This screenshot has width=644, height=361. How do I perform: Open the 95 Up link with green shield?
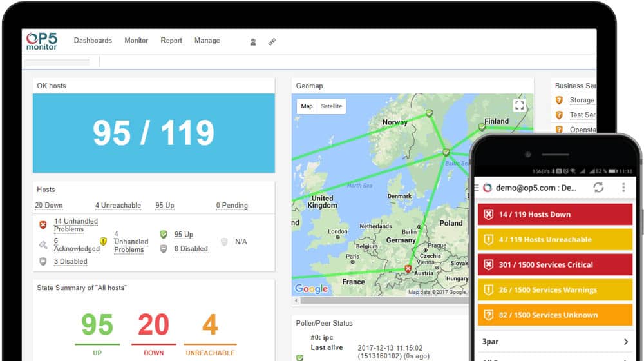[x=184, y=235]
